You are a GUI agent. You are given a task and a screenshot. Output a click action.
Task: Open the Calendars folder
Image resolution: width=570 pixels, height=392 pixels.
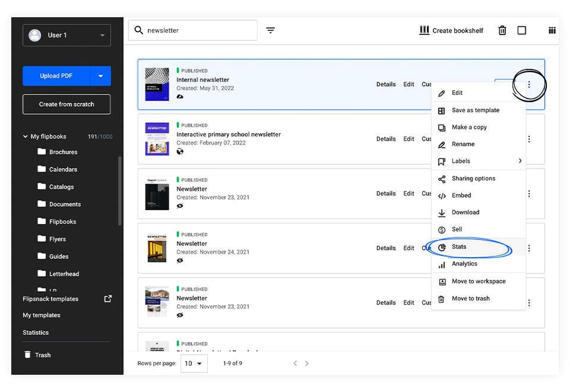(x=58, y=169)
